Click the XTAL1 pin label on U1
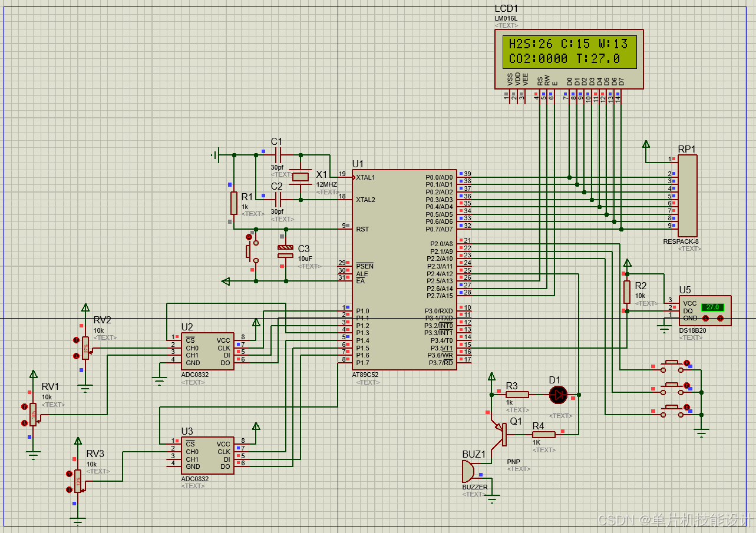This screenshot has height=533, width=756. tap(365, 177)
